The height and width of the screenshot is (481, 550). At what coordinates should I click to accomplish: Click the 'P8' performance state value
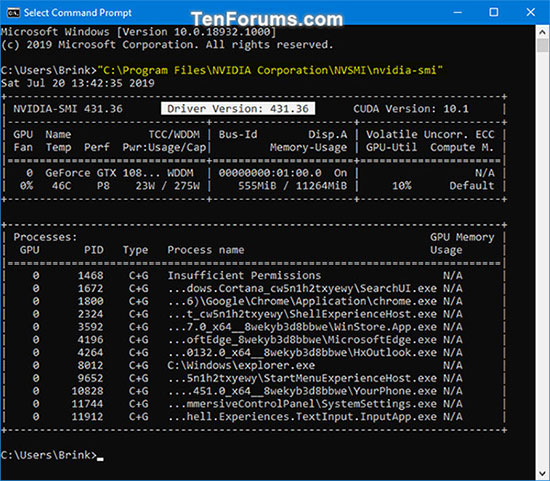click(103, 186)
